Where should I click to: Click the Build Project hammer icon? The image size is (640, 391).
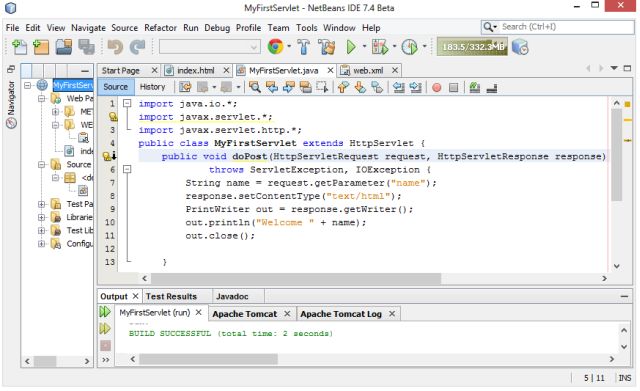pos(303,47)
